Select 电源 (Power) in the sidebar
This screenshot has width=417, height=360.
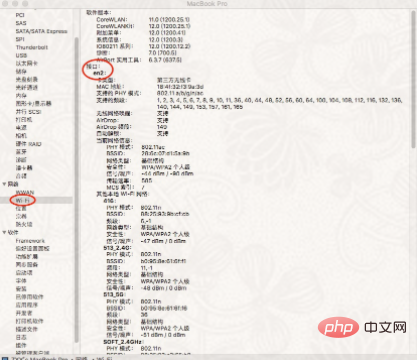click(x=21, y=128)
